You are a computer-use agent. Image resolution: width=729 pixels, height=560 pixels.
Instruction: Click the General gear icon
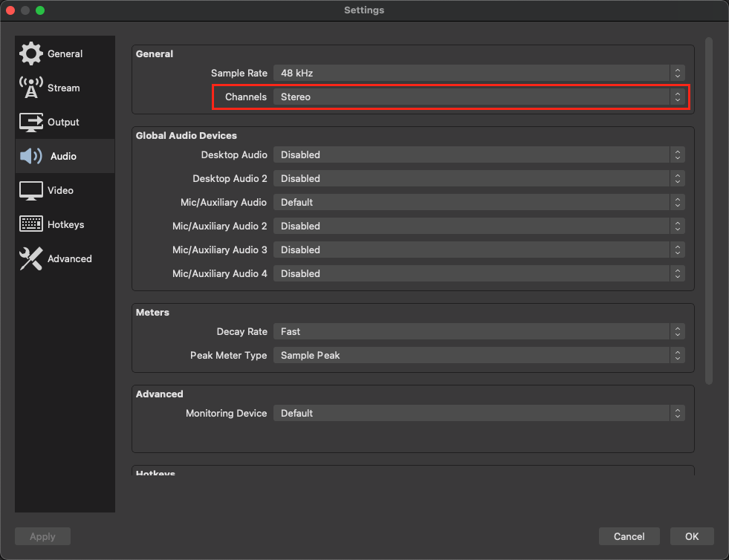pyautogui.click(x=31, y=53)
